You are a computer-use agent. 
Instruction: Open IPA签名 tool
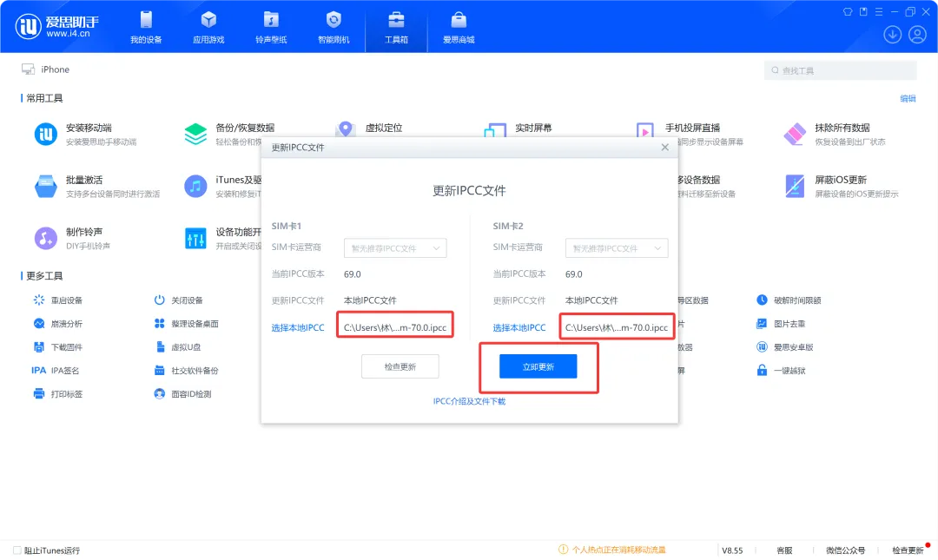click(55, 371)
